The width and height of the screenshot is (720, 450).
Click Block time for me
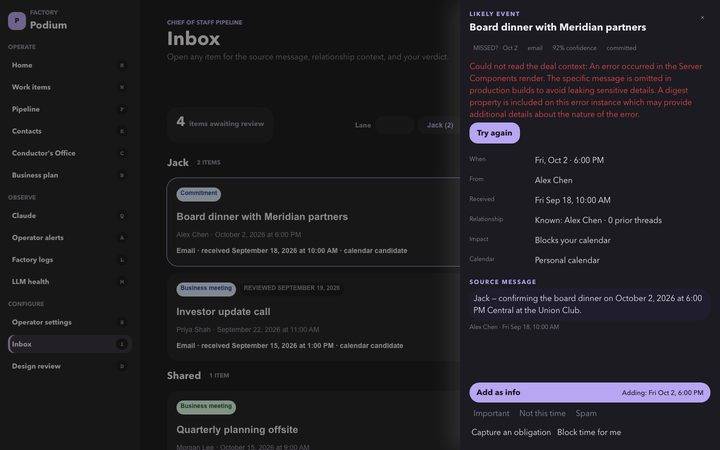click(589, 433)
